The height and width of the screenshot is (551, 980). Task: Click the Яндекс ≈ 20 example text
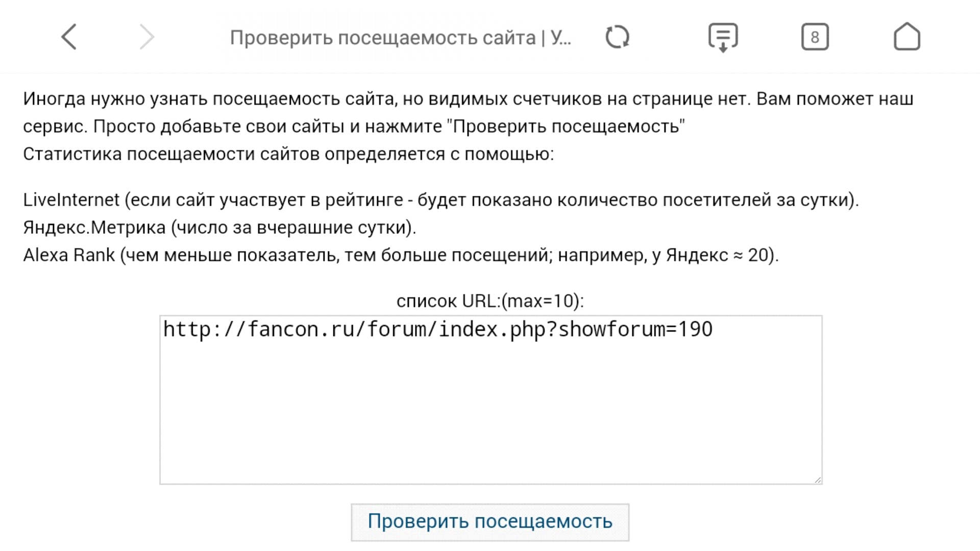(x=720, y=255)
